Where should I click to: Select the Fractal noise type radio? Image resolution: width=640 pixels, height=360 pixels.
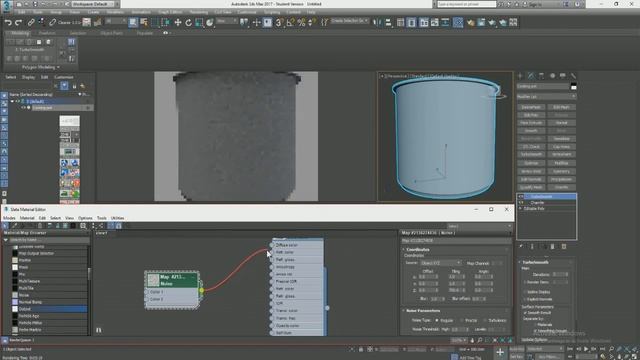point(462,320)
